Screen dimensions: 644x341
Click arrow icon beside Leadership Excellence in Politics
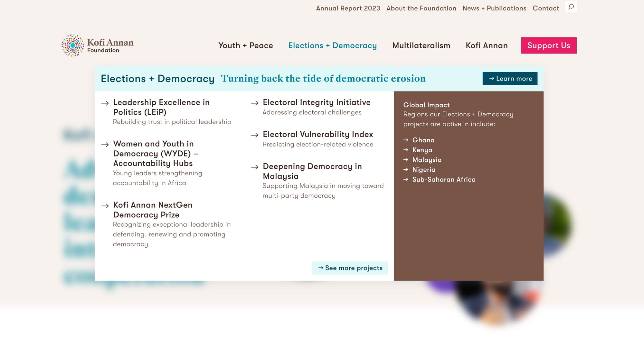pyautogui.click(x=105, y=103)
